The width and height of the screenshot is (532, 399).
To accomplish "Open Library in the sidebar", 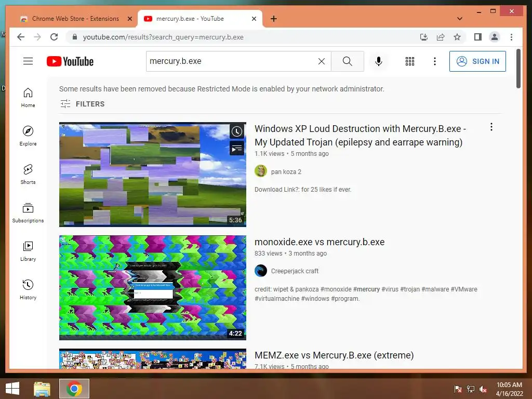I will (x=28, y=251).
